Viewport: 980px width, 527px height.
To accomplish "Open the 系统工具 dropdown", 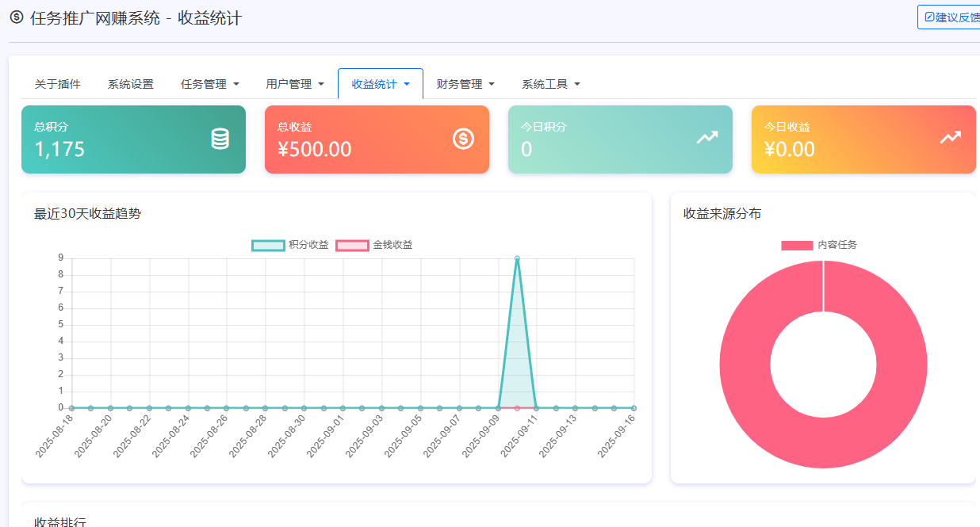I will [550, 82].
